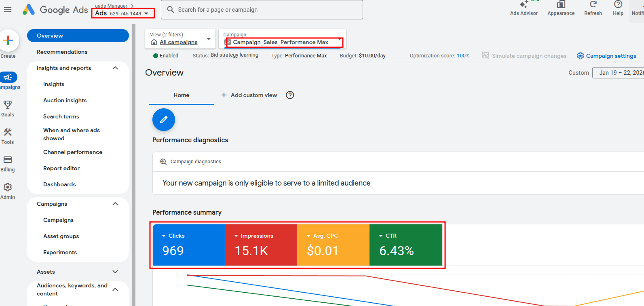Click help question mark beside custom view

(x=290, y=95)
